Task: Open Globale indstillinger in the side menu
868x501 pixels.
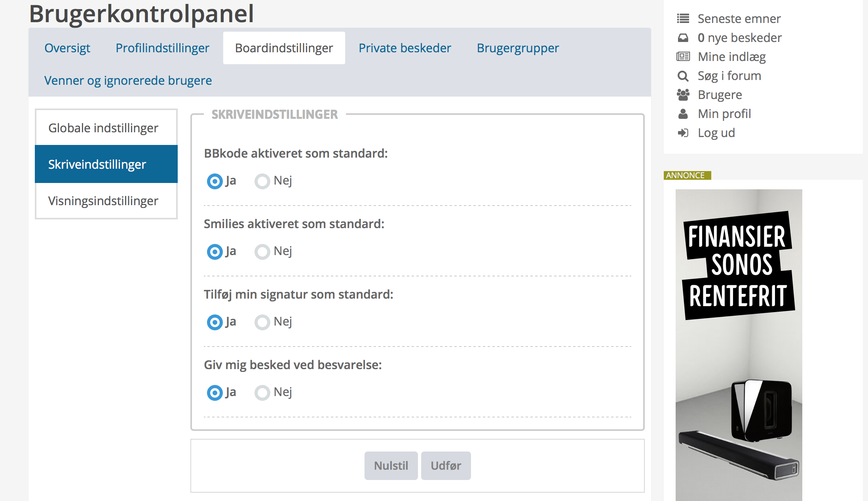Action: click(103, 128)
